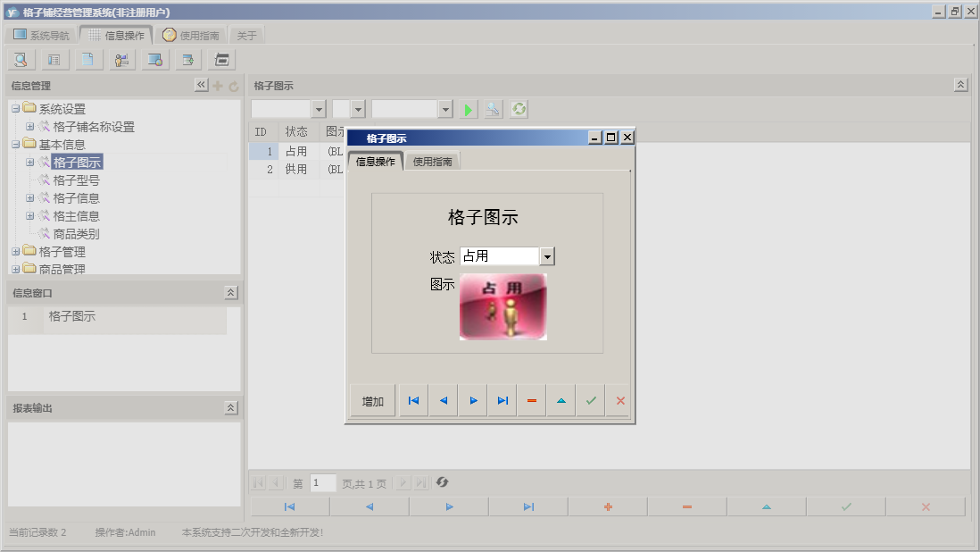
Task: Expand the 格子管理 tree branch
Action: click(x=13, y=252)
